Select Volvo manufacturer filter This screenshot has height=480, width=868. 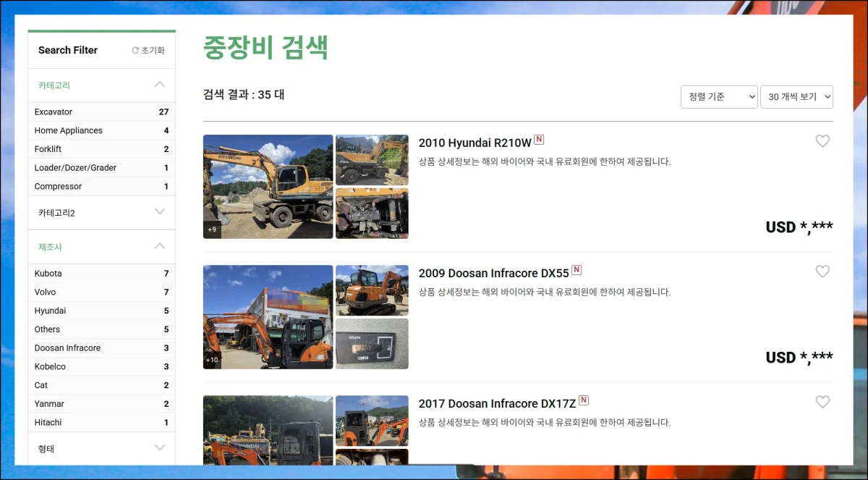[101, 292]
